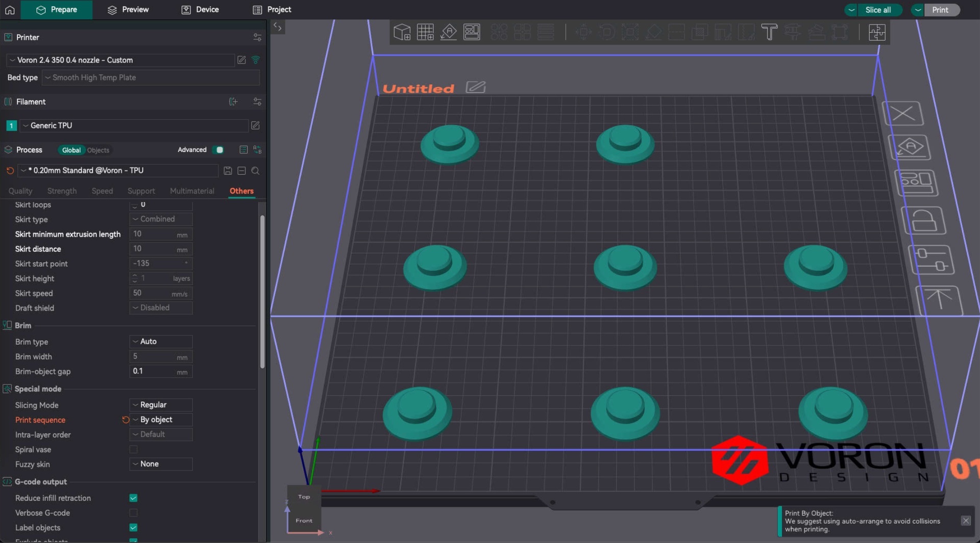Edit the Untitled plate name icon
Screen dimensions: 980x543
[x=475, y=87]
